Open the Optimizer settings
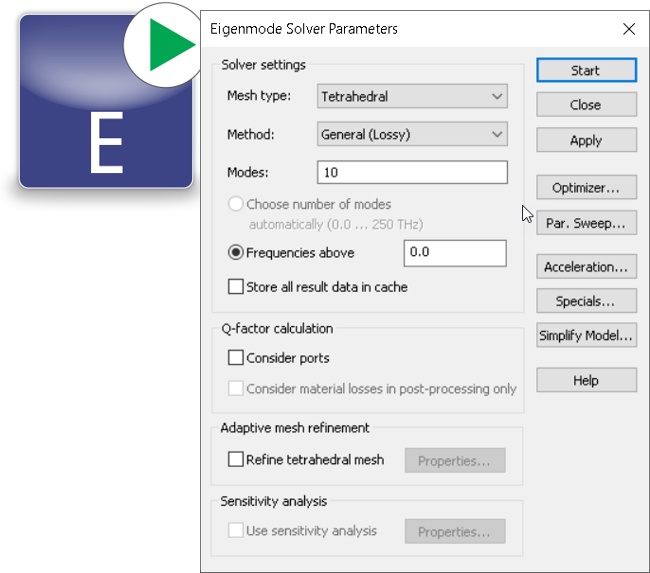 (x=586, y=188)
